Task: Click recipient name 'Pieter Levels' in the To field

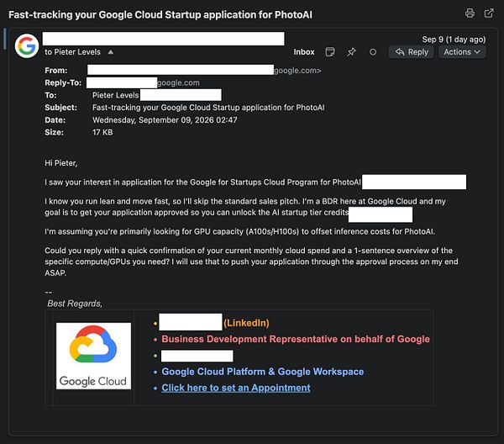Action: pos(115,95)
